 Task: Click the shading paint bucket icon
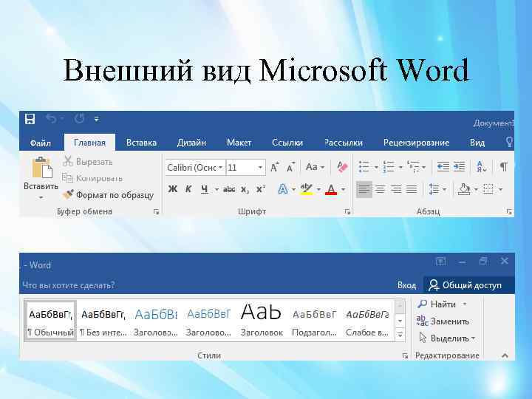[x=464, y=189]
